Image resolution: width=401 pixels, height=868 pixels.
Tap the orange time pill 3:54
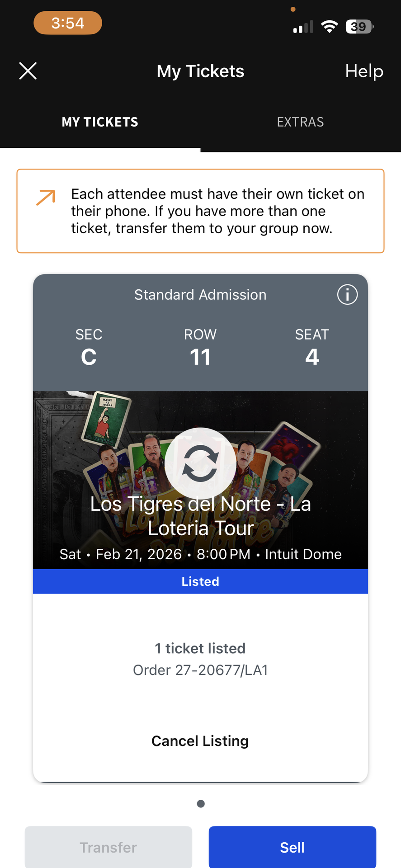coord(68,23)
